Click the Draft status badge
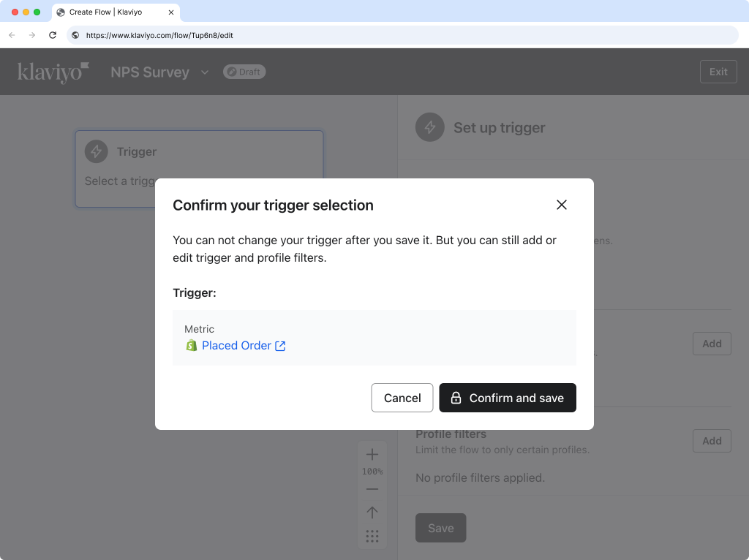The image size is (749, 560). (x=244, y=72)
